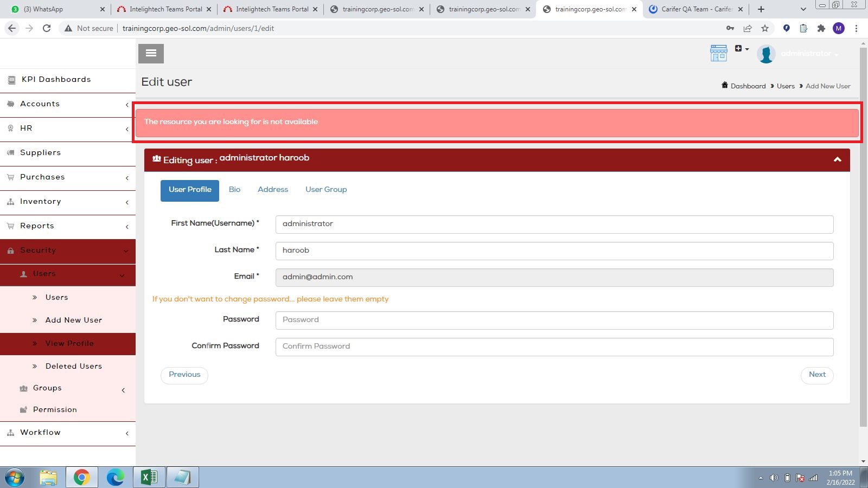
Task: Switch to the User Group tab
Action: 326,190
